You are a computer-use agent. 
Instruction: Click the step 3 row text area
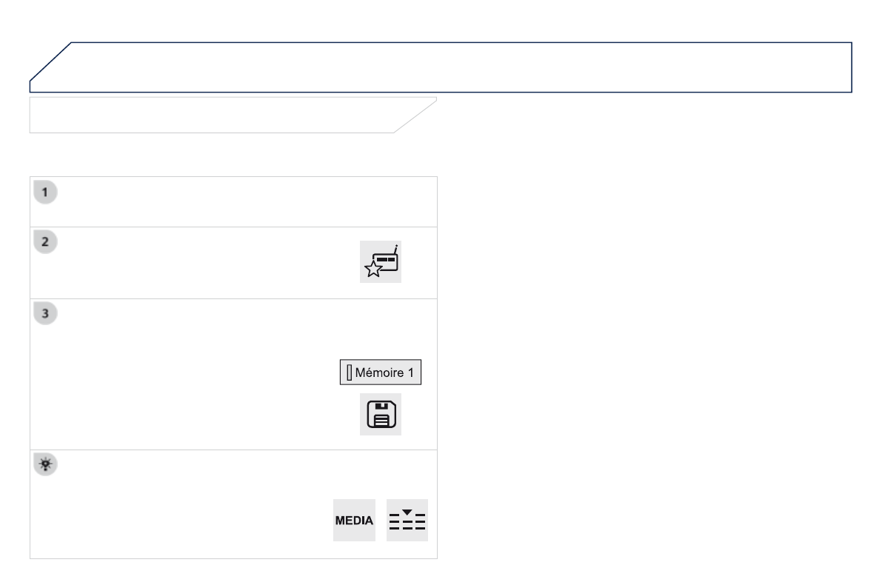click(185, 374)
